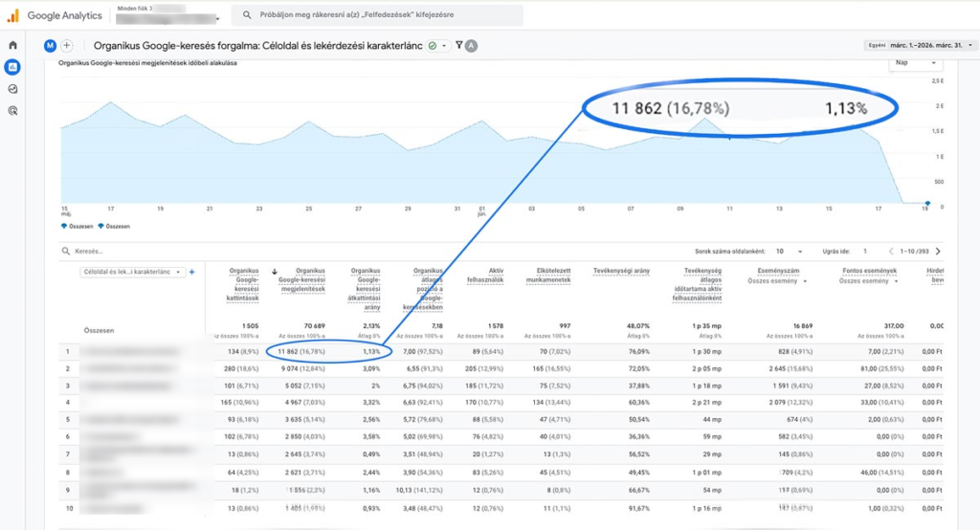Toggle the first Összesen chart legend item
Image resolution: width=980 pixels, height=530 pixels.
(x=77, y=226)
